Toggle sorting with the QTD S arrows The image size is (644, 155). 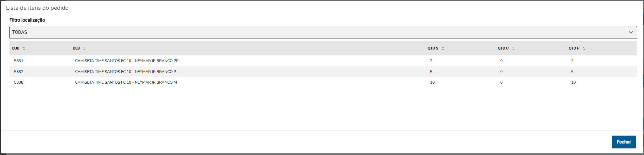pyautogui.click(x=443, y=48)
